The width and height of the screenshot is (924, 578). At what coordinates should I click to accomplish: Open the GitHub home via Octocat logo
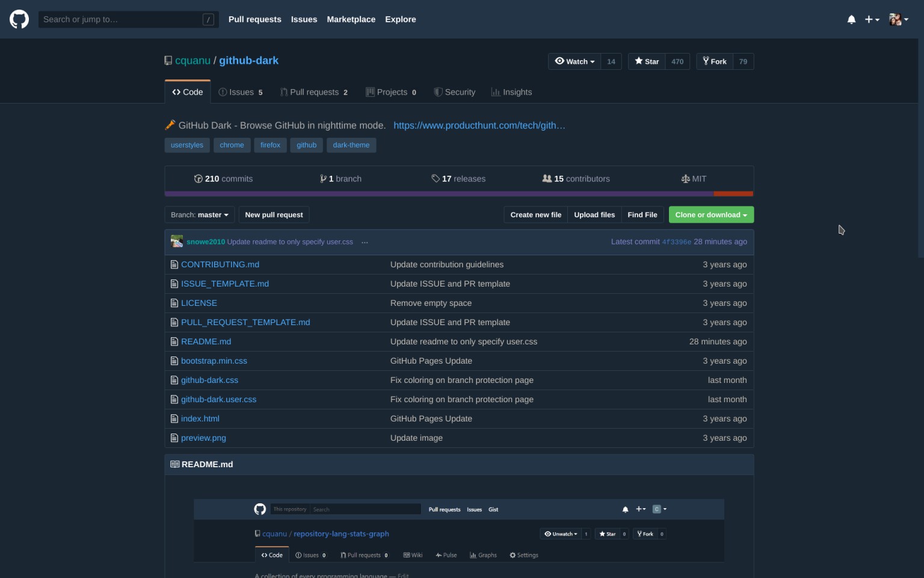(x=19, y=19)
